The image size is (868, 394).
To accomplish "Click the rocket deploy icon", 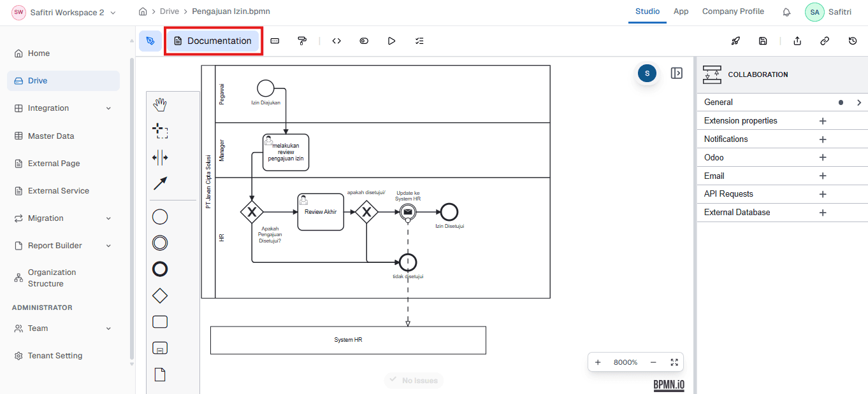I will (x=735, y=41).
